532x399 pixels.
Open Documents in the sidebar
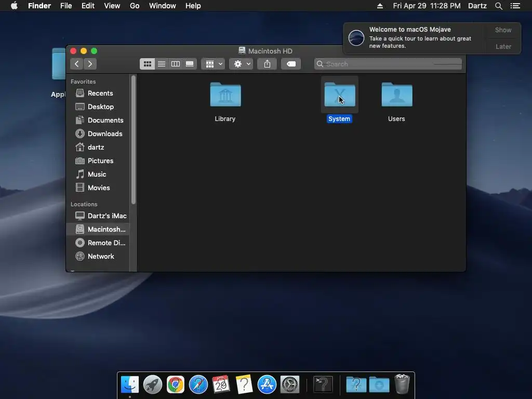coord(98,120)
